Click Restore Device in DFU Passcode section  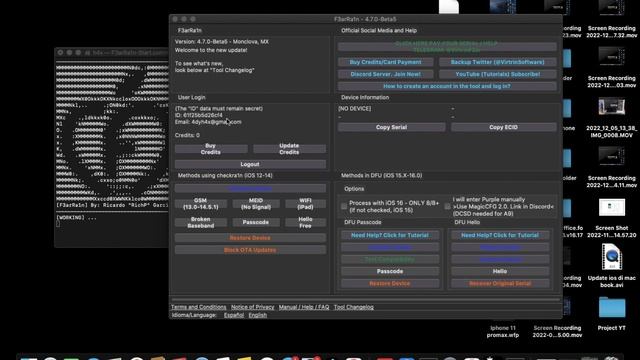pyautogui.click(x=390, y=284)
